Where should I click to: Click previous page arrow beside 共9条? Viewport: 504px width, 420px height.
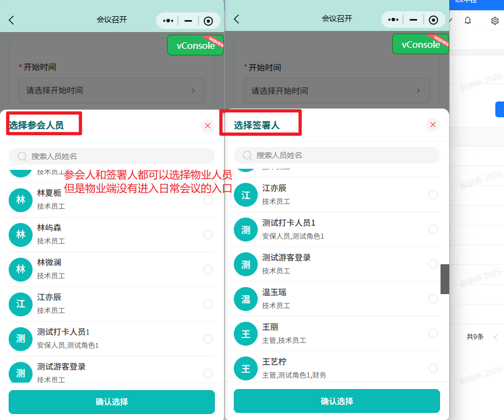(x=495, y=337)
